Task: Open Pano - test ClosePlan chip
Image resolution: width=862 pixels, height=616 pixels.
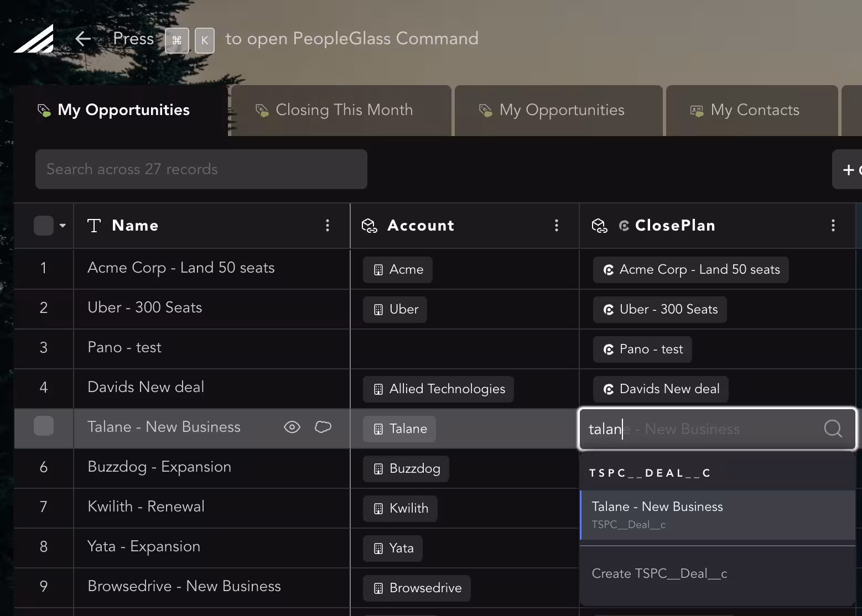Action: click(642, 349)
